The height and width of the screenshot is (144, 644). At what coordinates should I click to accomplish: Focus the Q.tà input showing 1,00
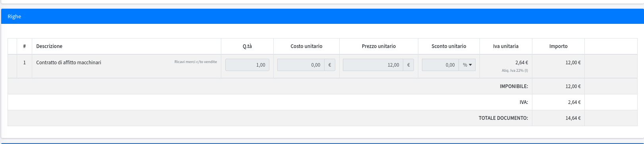pos(247,65)
